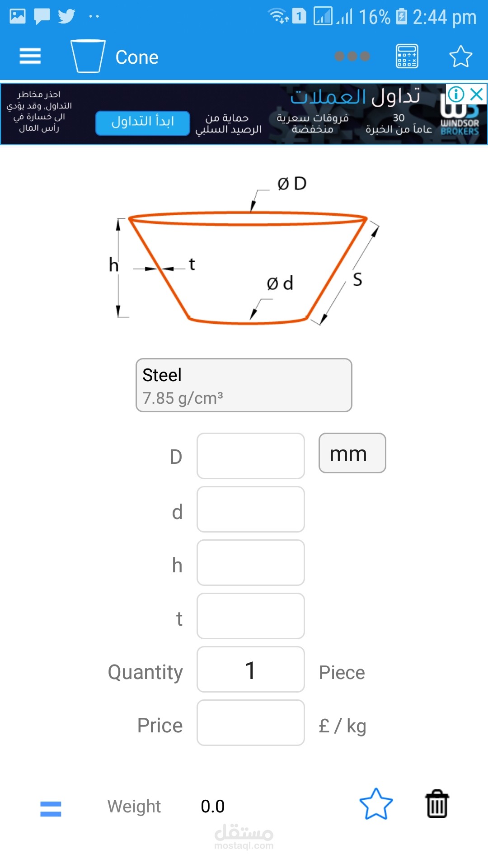
Task: Click the blue Arabic ad button
Action: 142,123
